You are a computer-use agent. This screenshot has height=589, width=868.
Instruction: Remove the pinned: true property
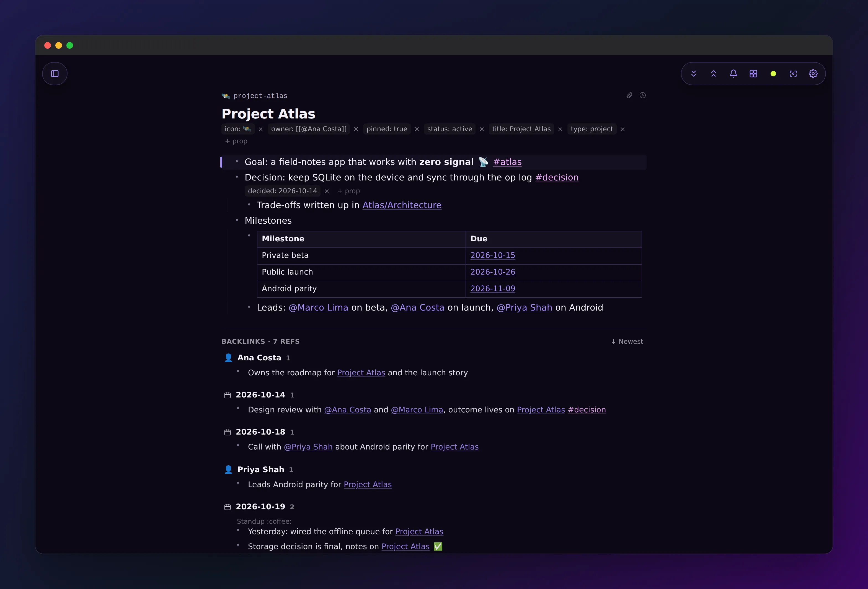click(417, 129)
